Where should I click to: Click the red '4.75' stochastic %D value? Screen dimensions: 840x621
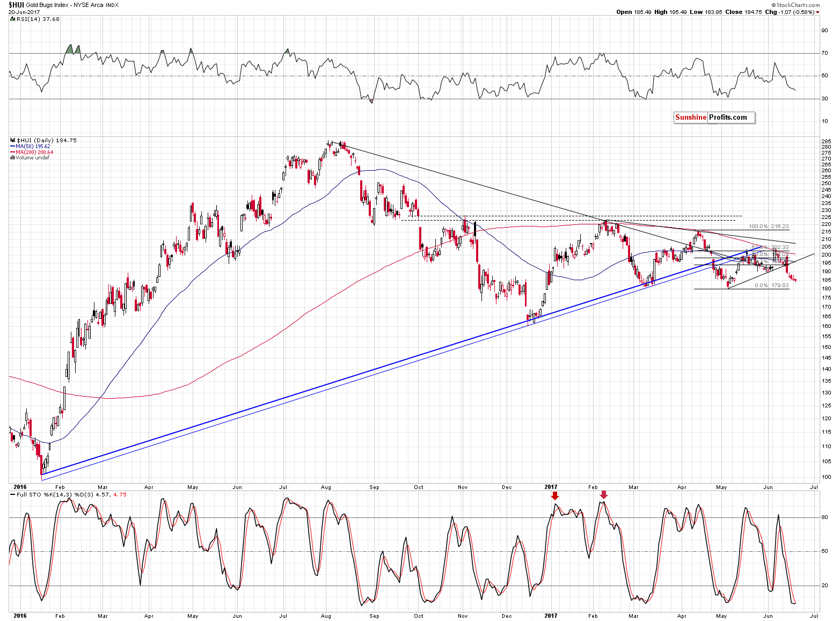point(120,495)
